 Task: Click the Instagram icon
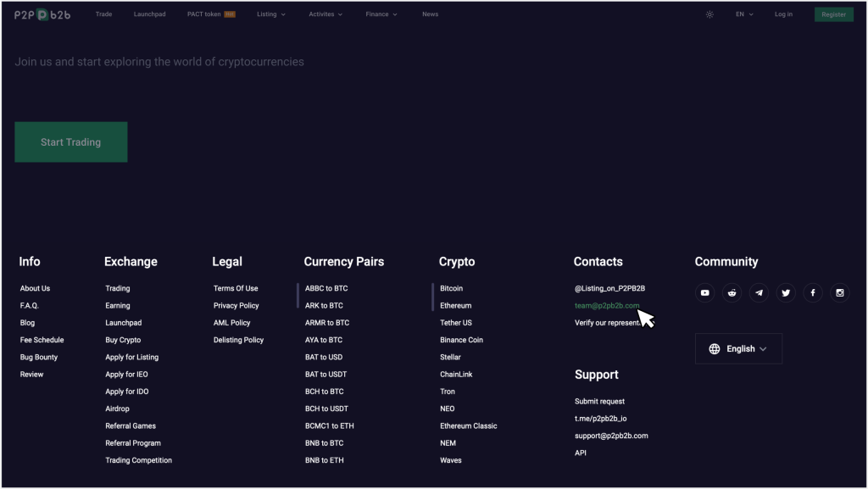point(839,292)
